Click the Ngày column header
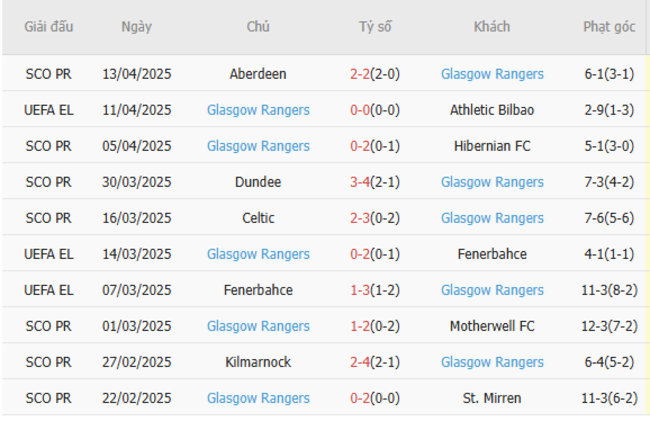650x421 pixels. 137,27
